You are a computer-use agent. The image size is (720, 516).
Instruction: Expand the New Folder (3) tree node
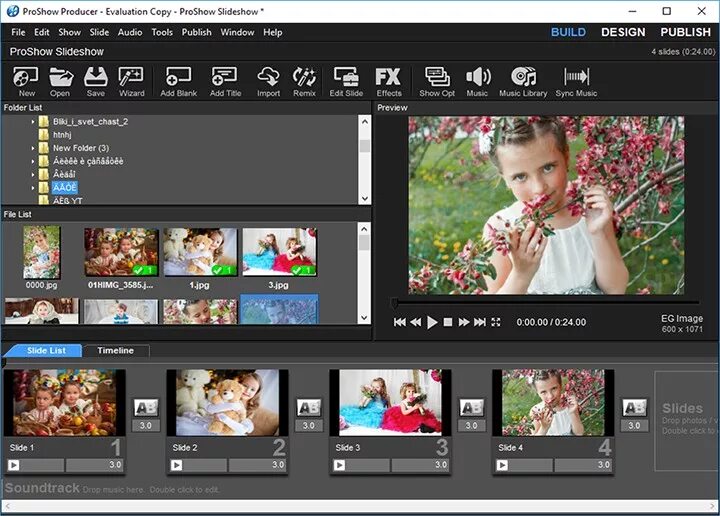pos(33,148)
